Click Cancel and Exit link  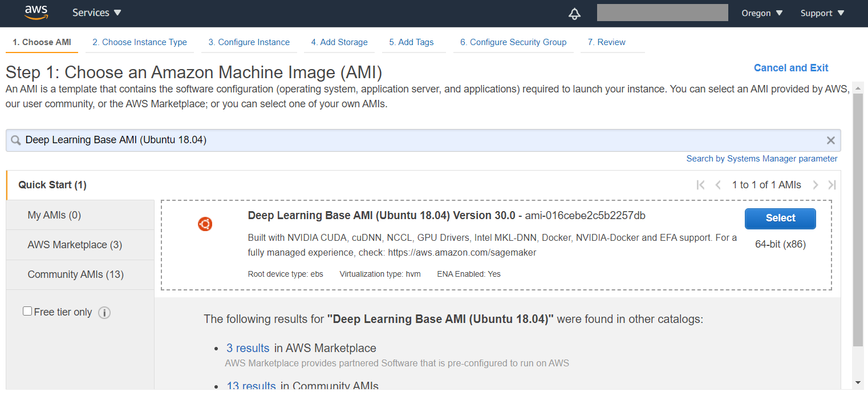(x=791, y=68)
